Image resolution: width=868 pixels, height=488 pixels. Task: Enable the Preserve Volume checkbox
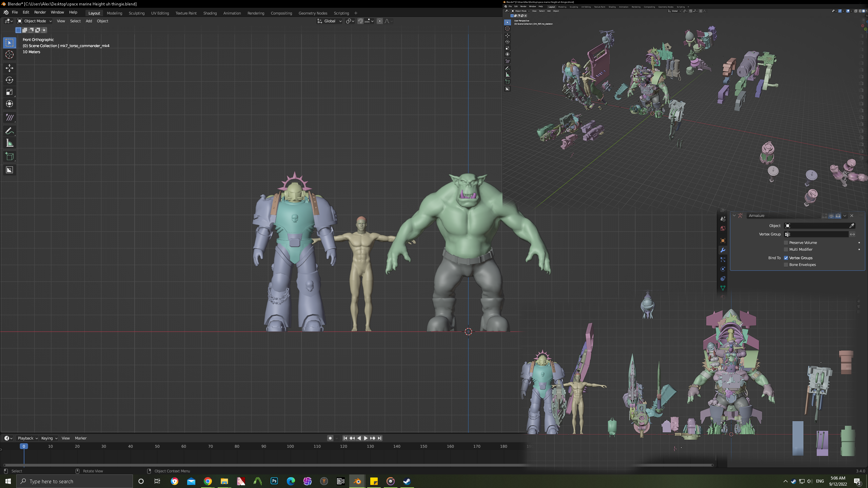click(786, 242)
